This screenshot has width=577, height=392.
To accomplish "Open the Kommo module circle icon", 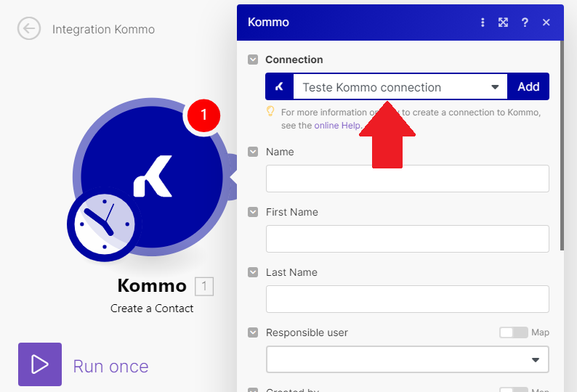I will (152, 177).
